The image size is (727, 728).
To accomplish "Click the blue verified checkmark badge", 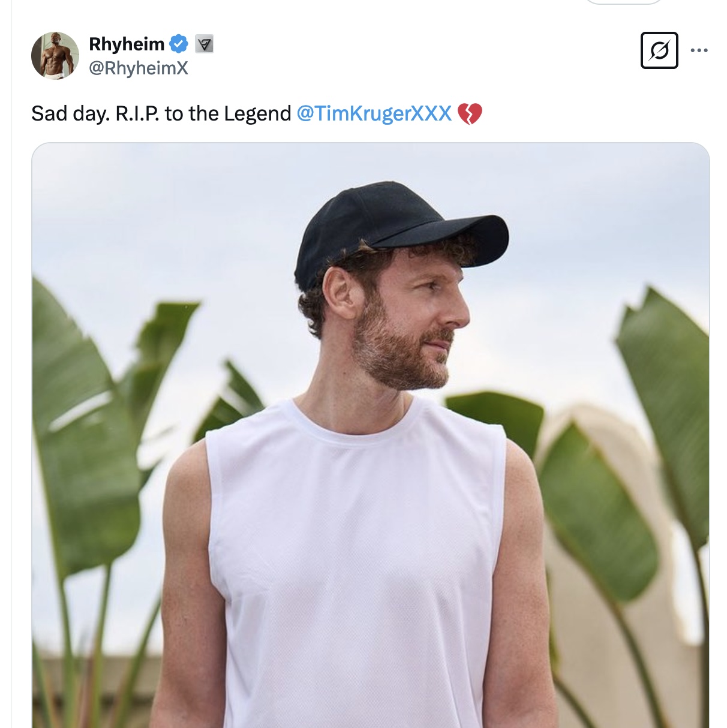I will (179, 44).
